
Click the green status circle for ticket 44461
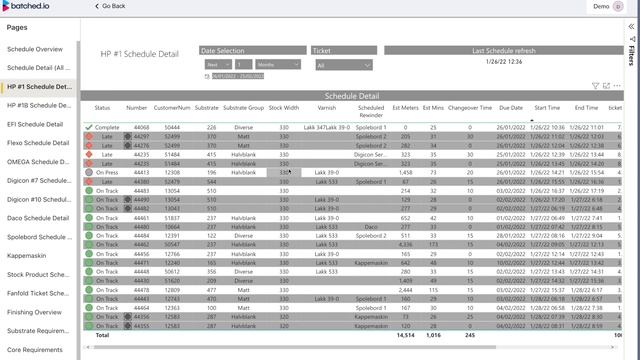point(89,218)
